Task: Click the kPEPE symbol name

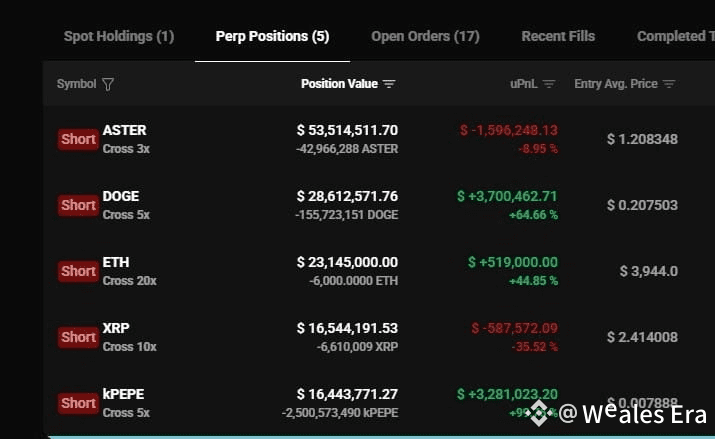Action: tap(124, 394)
